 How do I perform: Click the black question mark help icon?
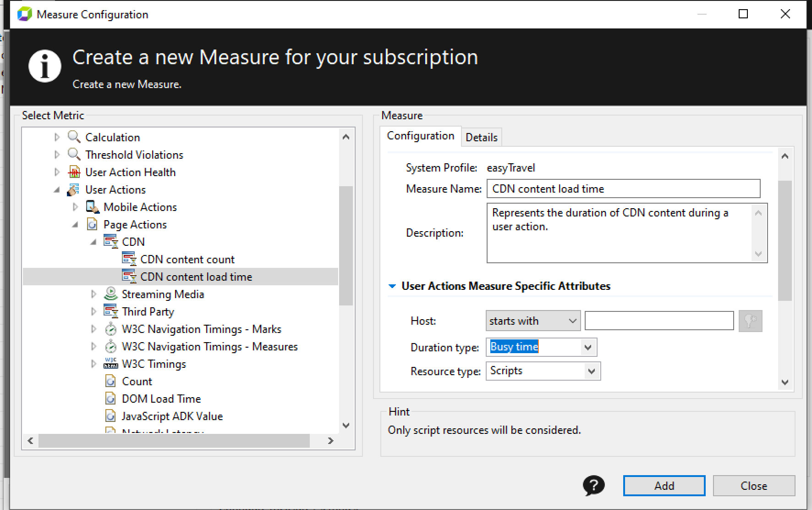pos(593,486)
